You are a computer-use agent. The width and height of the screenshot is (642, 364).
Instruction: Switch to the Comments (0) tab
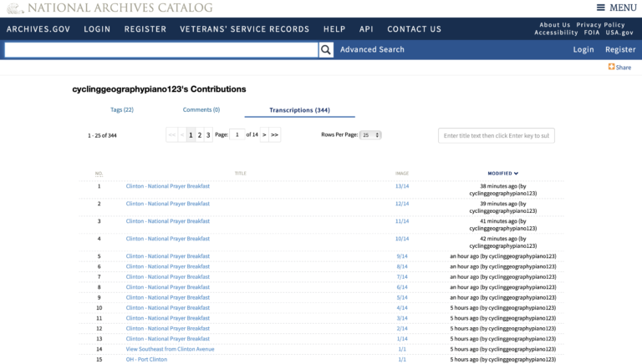click(201, 109)
